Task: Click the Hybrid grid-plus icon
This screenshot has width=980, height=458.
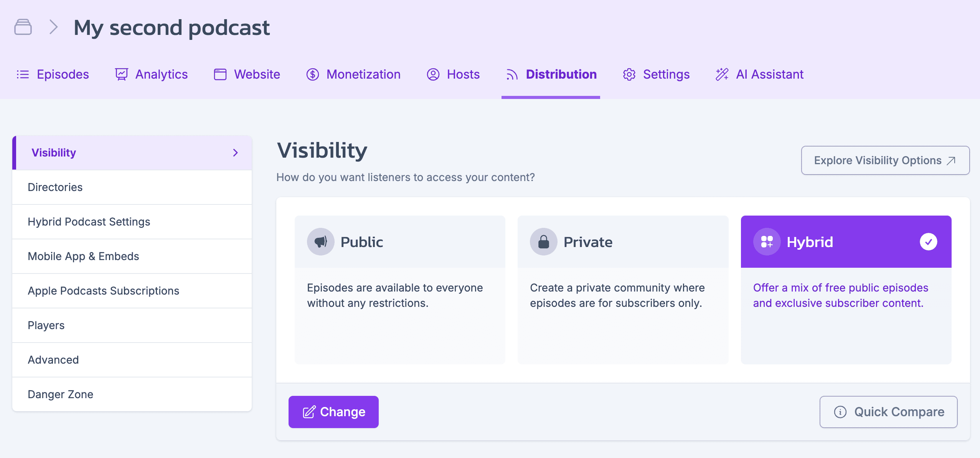Action: coord(767,242)
